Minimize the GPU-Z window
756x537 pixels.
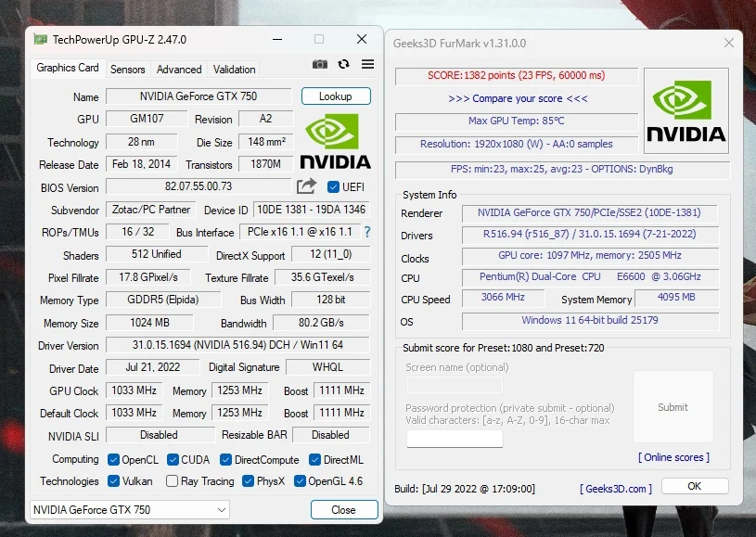pyautogui.click(x=277, y=39)
